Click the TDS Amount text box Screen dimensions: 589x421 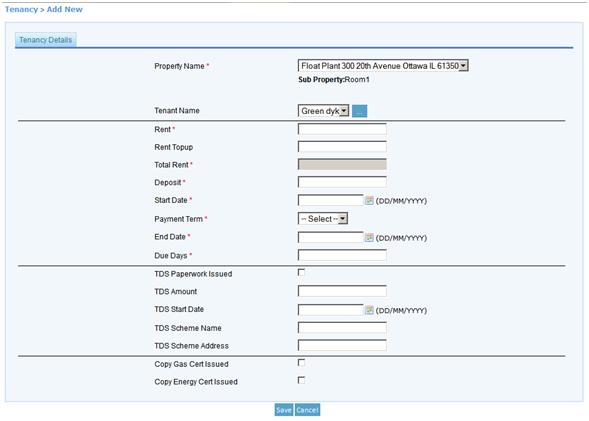(x=342, y=291)
